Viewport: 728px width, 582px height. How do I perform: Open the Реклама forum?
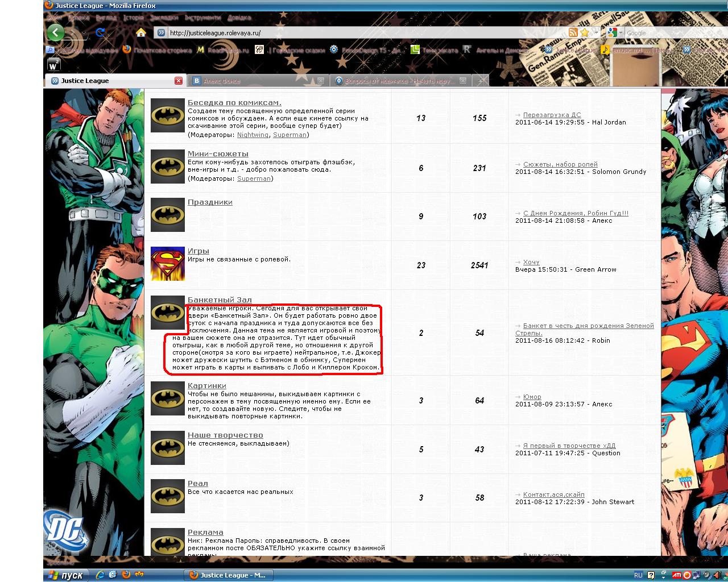pos(205,533)
